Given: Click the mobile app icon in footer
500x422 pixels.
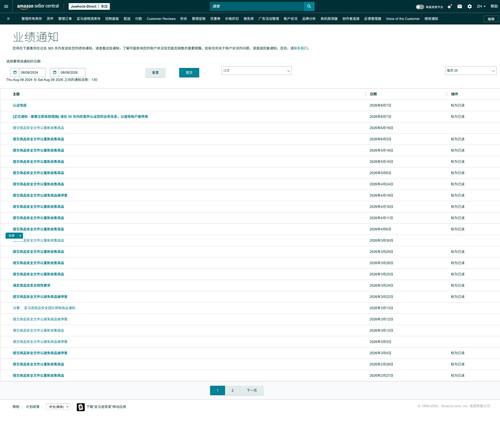Looking at the screenshot, I should (x=80, y=407).
